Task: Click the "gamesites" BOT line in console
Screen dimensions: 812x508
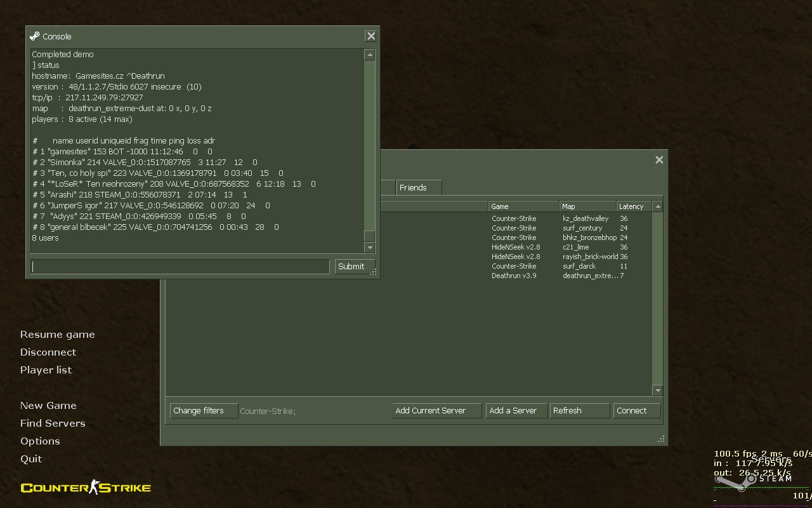Action: [122, 151]
